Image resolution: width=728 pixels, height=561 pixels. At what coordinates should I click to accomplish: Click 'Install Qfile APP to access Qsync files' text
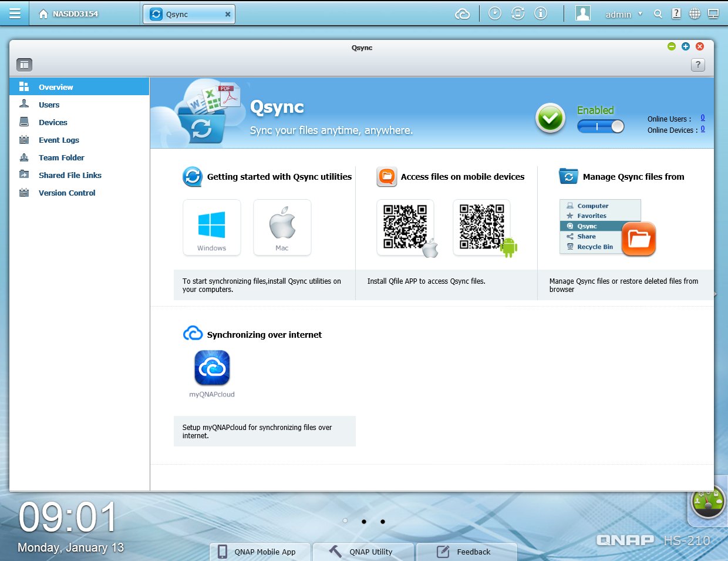pos(426,281)
